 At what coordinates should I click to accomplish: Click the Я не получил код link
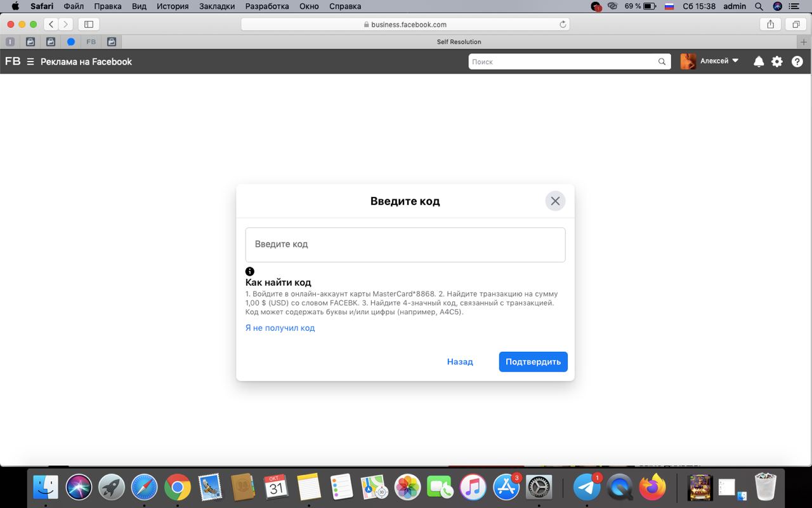click(x=280, y=328)
